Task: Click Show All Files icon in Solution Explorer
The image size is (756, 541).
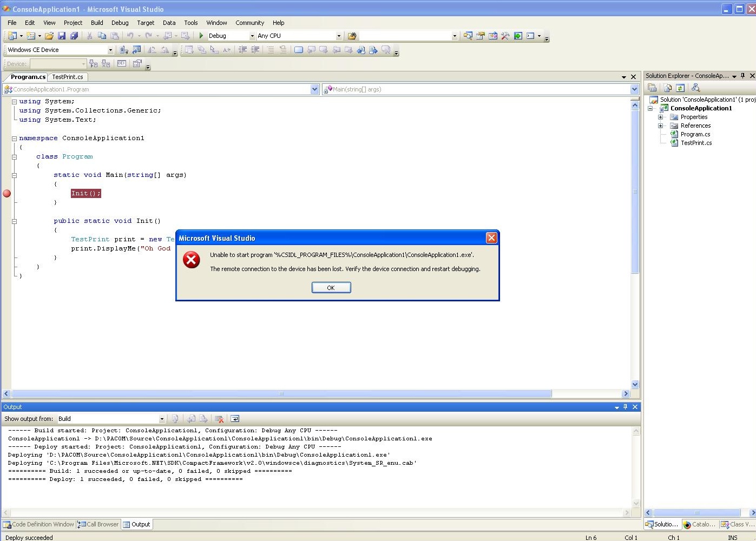Action: 668,88
